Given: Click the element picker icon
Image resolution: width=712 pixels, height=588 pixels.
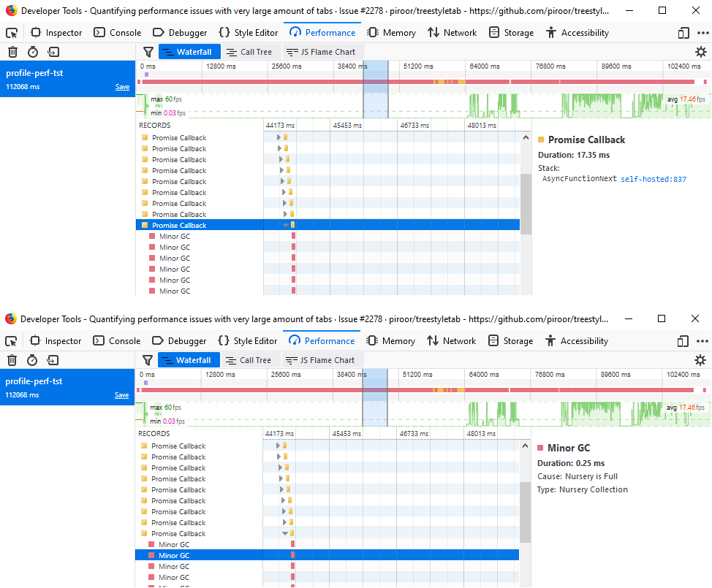Looking at the screenshot, I should pyautogui.click(x=12, y=33).
